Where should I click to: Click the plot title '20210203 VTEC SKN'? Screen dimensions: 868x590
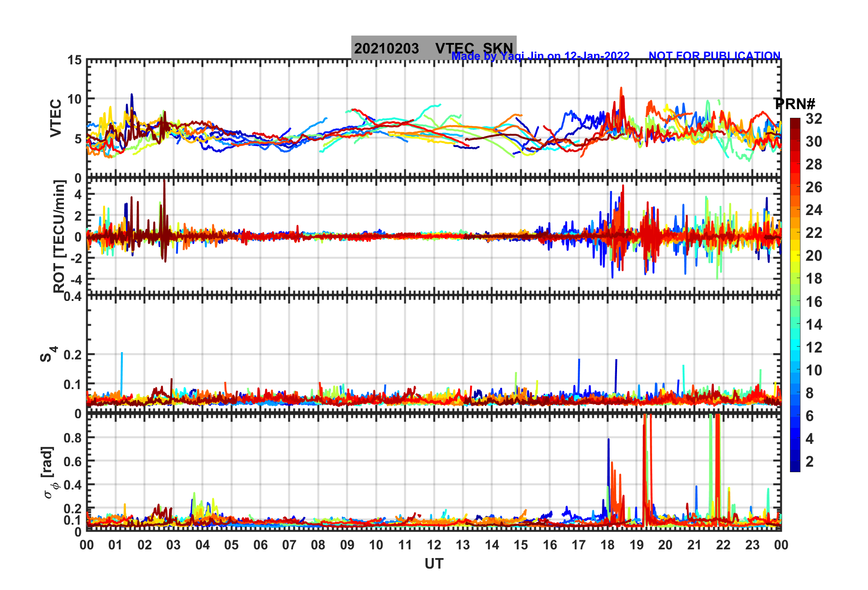(434, 48)
